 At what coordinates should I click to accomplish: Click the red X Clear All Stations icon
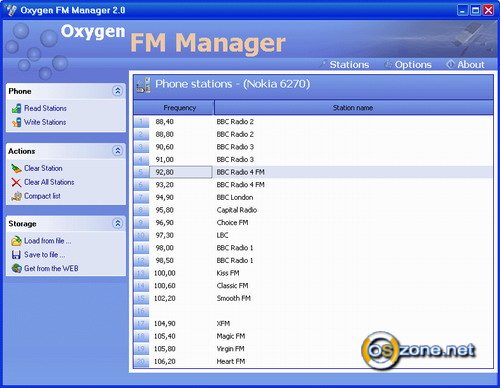[x=16, y=182]
